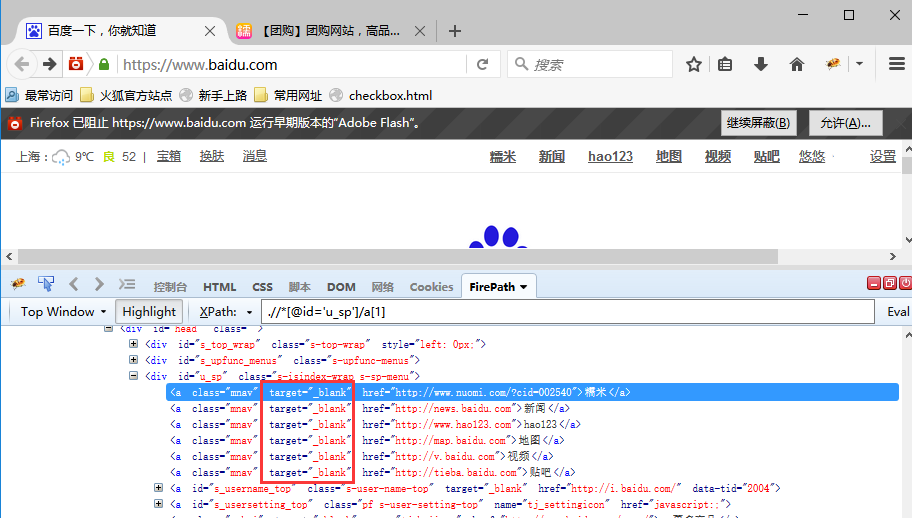Click the horizontal page scrollbar
The height and width of the screenshot is (518, 912).
(398, 256)
